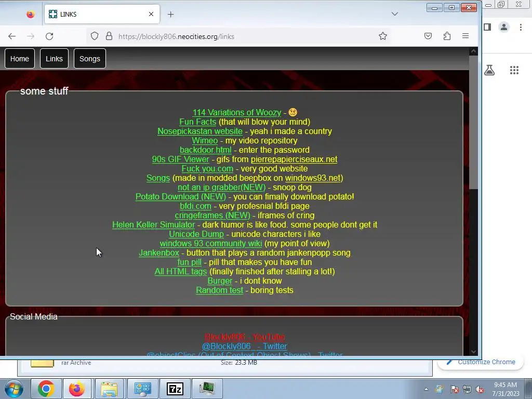Viewport: 532px width, 399px height.
Task: Open Windows Start menu orb
Action: tap(14, 389)
